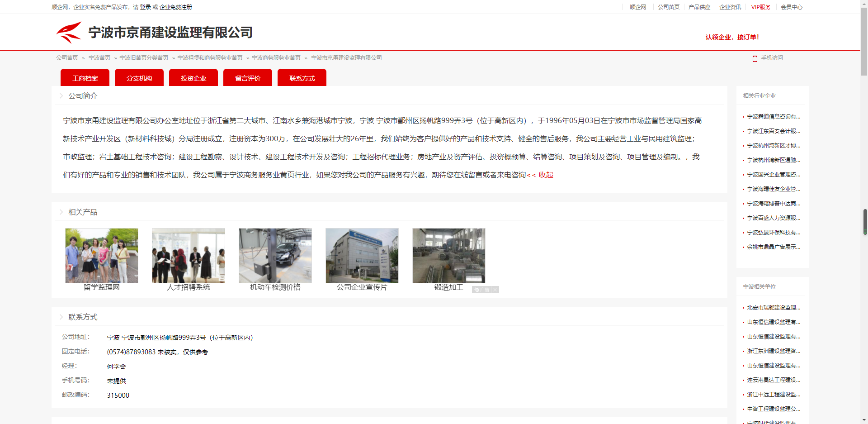Open related company 宁波江东百安会计服...

[x=774, y=131]
